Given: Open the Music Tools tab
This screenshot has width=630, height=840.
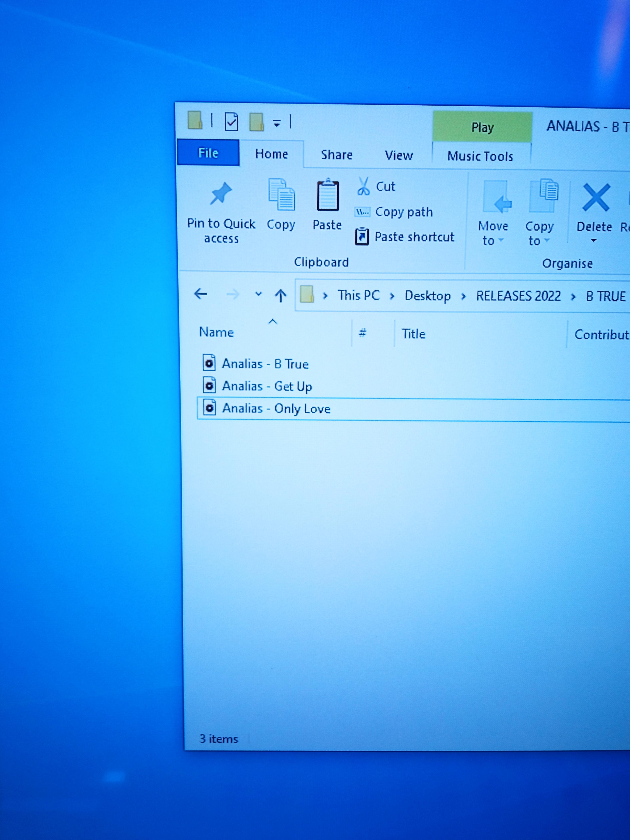Looking at the screenshot, I should point(480,156).
